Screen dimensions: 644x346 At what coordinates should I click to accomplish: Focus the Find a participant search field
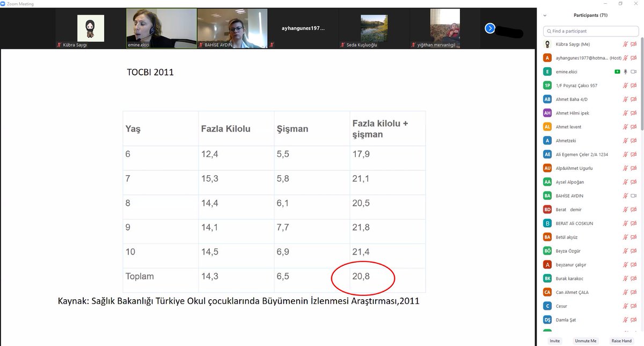591,31
